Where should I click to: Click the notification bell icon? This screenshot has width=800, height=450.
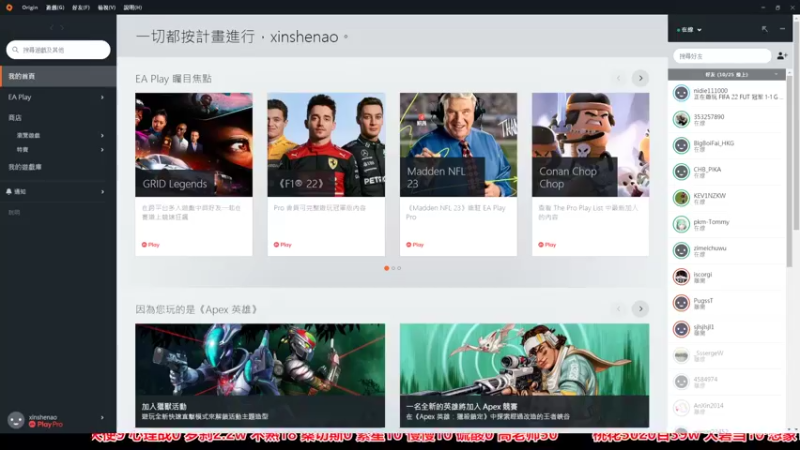9,191
